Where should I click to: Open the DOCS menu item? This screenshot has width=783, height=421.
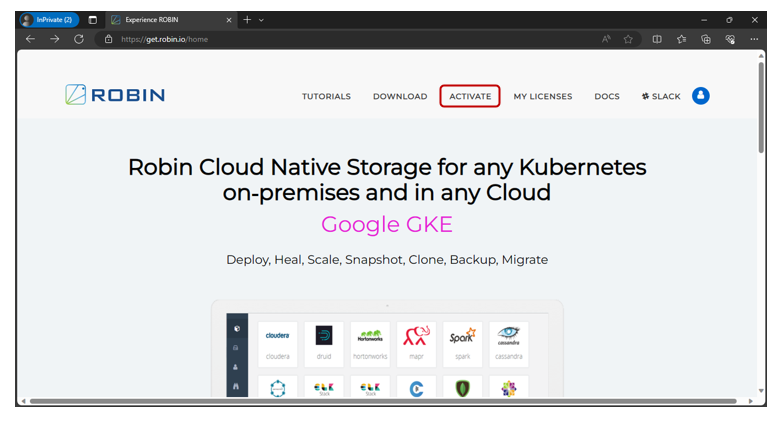coord(607,96)
